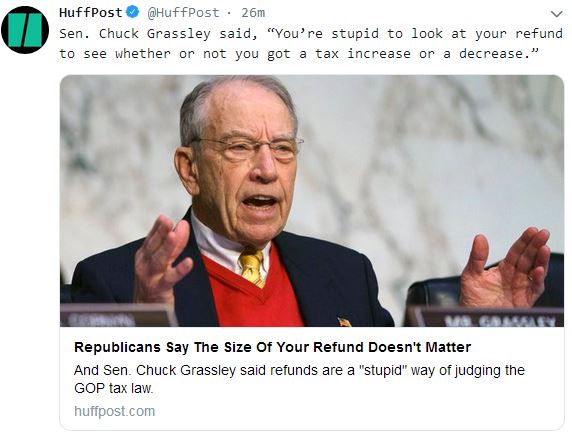Click the card description about GOP tax law
This screenshot has width=572, height=437.
pyautogui.click(x=299, y=379)
